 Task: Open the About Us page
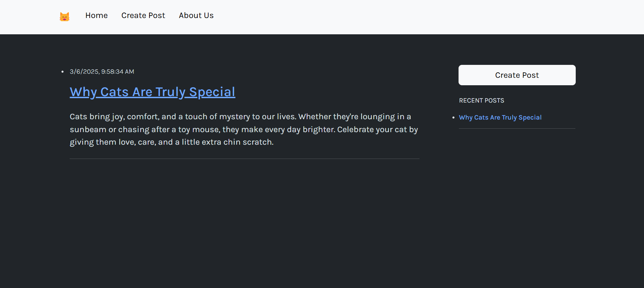(x=196, y=16)
